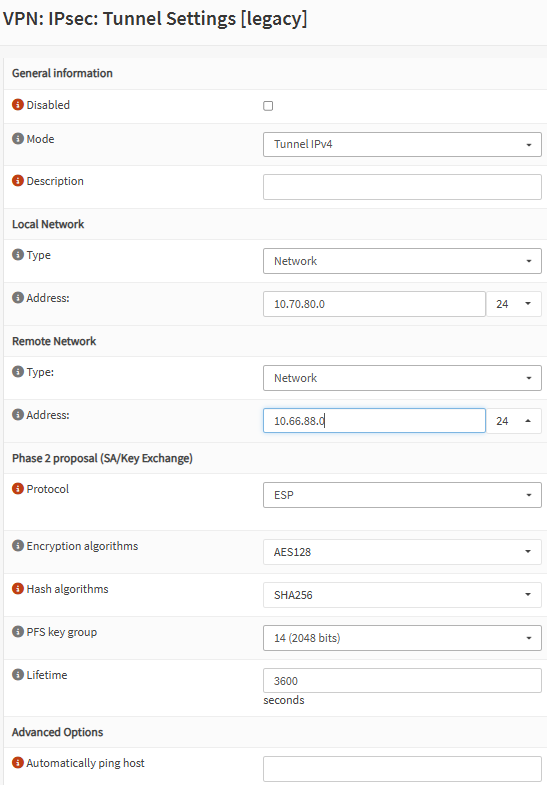This screenshot has height=785, width=547.
Task: Expand the SHA256 hash algorithms selector
Action: click(x=402, y=595)
